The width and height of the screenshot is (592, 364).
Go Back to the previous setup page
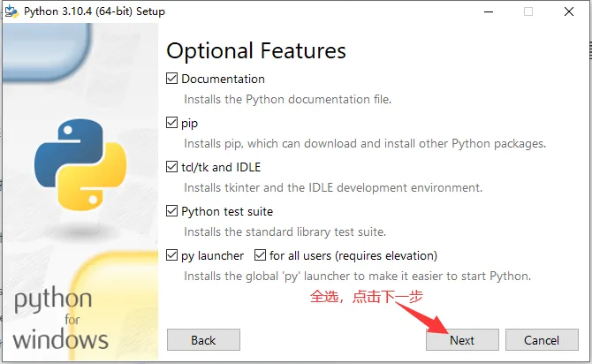click(203, 340)
